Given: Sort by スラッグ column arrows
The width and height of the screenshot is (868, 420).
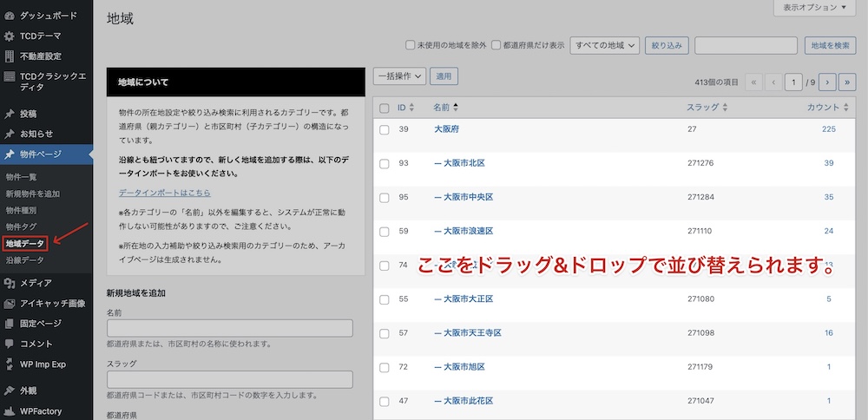Looking at the screenshot, I should coord(725,108).
